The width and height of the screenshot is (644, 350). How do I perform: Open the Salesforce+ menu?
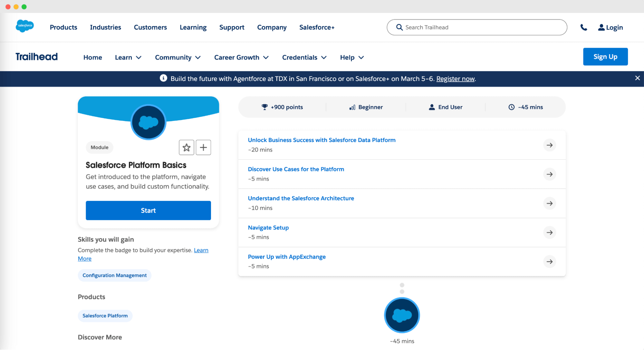point(317,27)
